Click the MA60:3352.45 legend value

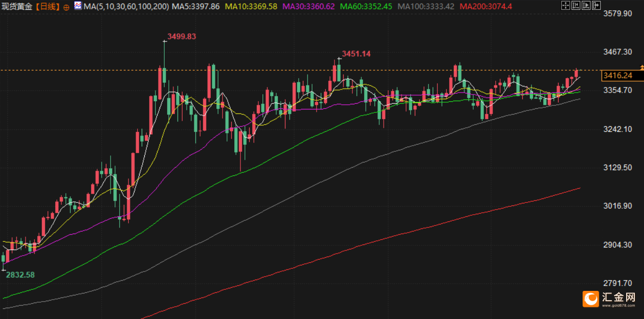[366, 7]
